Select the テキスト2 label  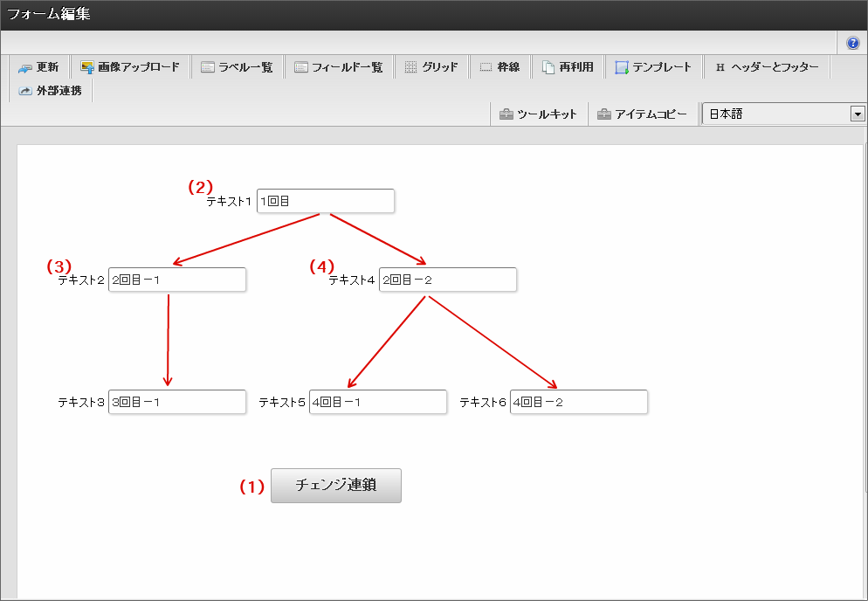[x=81, y=280]
